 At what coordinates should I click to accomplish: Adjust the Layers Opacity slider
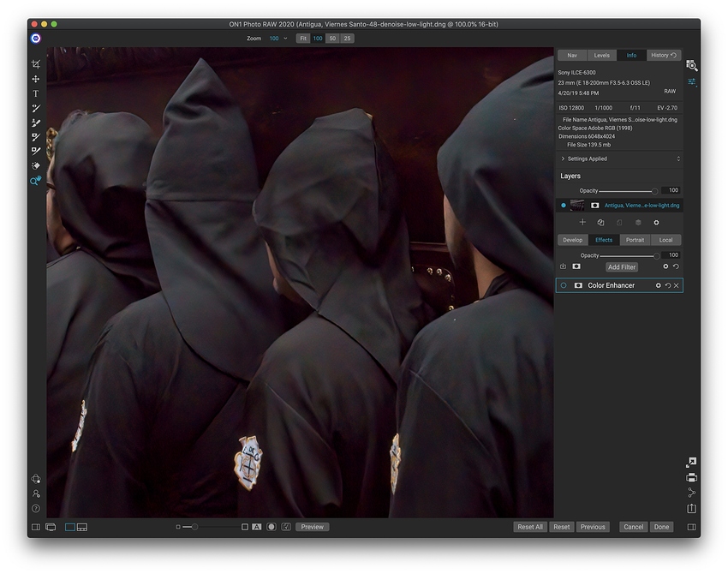pos(655,190)
